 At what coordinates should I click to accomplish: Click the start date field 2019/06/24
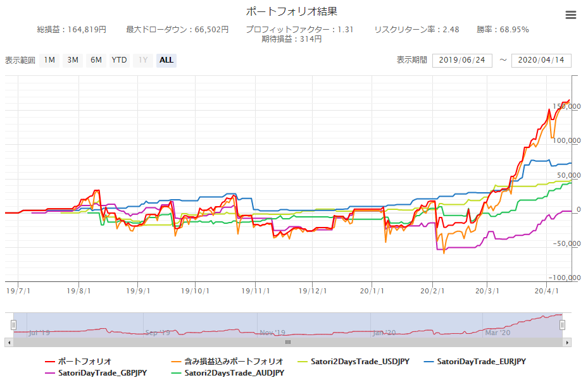tap(462, 60)
